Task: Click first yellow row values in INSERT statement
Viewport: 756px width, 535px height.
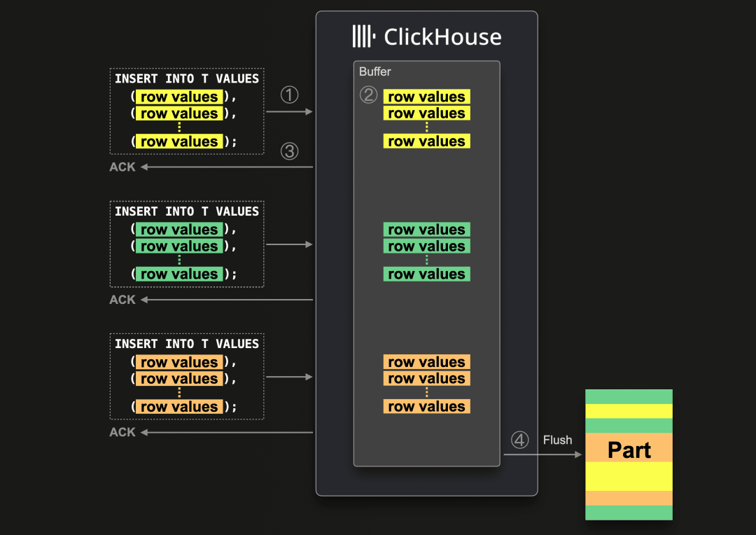Action: tap(179, 97)
